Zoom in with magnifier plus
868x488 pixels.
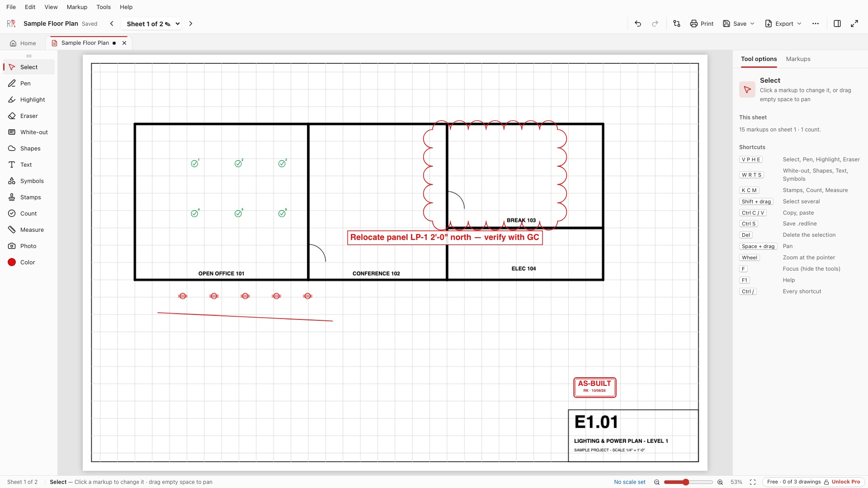pos(720,482)
